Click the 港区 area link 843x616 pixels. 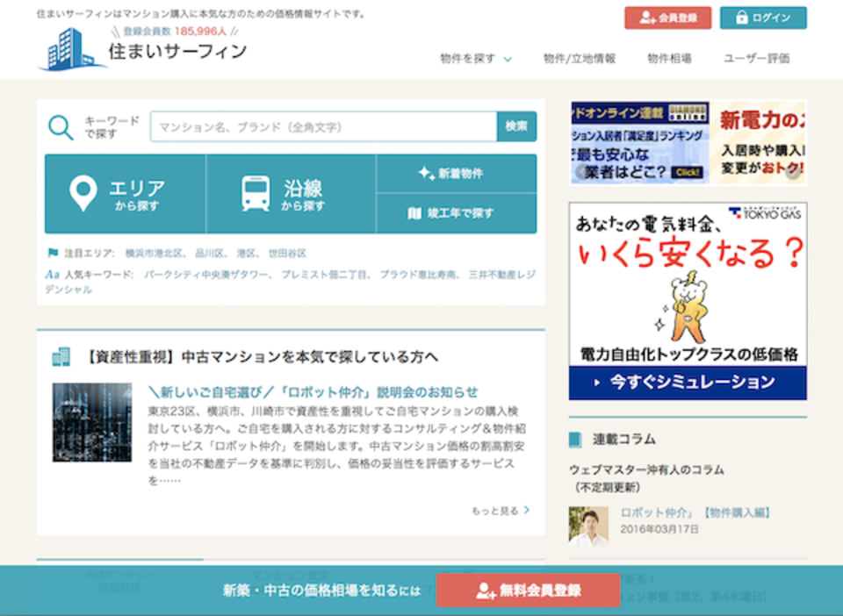tap(246, 253)
